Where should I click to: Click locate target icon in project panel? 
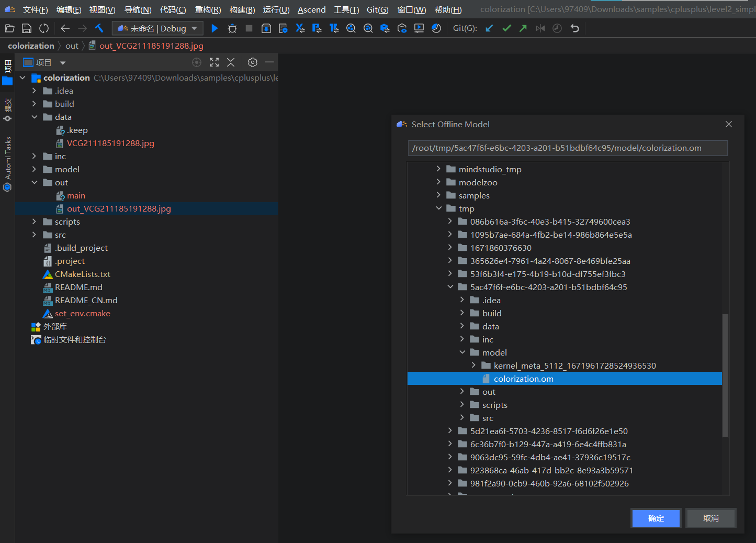(x=197, y=62)
